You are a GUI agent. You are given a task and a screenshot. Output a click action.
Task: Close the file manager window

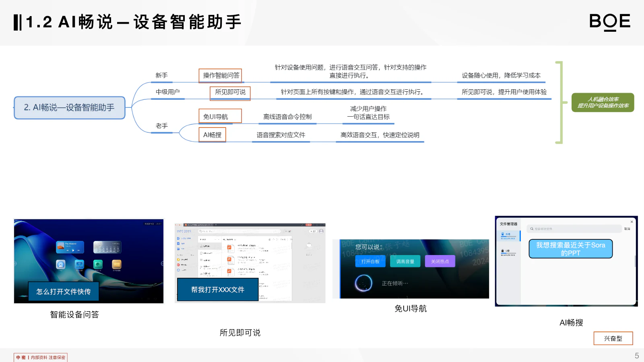[632, 222]
